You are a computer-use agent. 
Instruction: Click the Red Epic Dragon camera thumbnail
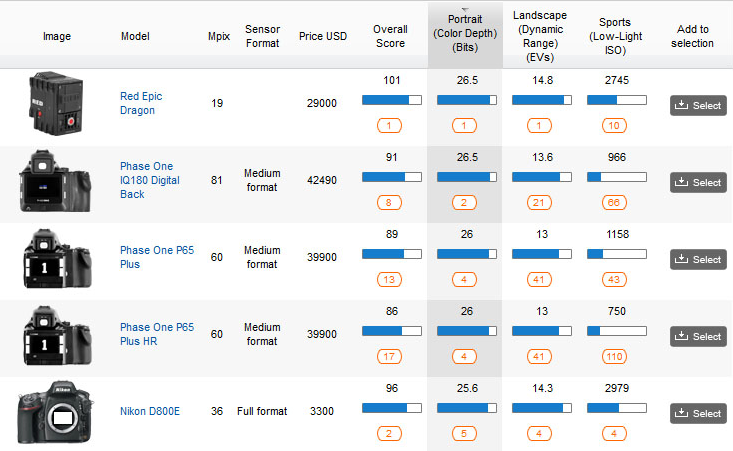point(56,105)
